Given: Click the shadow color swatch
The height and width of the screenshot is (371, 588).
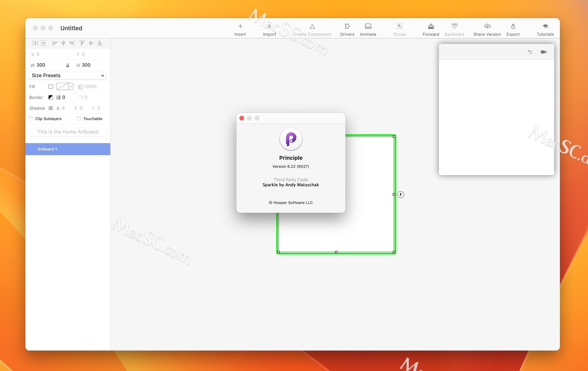Looking at the screenshot, I should 51,108.
